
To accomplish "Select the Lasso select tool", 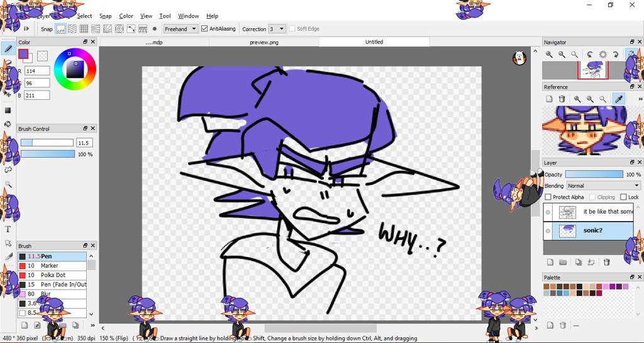I will pyautogui.click(x=8, y=170).
